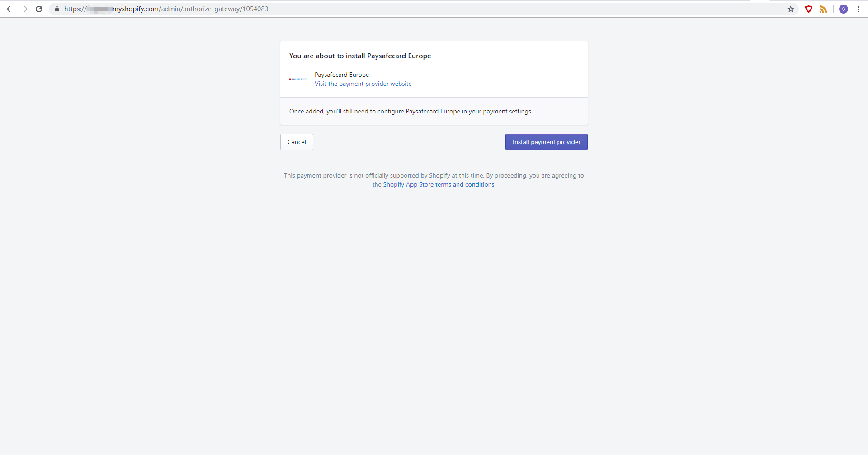Open the browser three-dot menu
The height and width of the screenshot is (455, 868).
point(858,9)
